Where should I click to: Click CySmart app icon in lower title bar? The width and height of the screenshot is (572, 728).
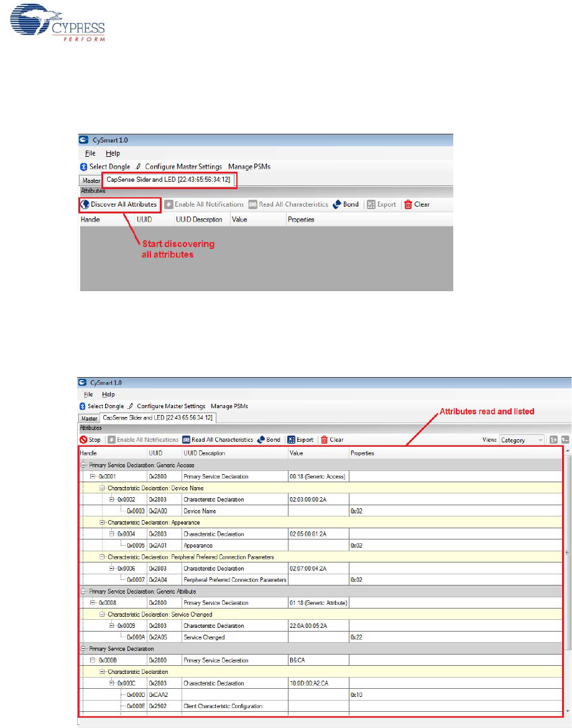coord(82,383)
